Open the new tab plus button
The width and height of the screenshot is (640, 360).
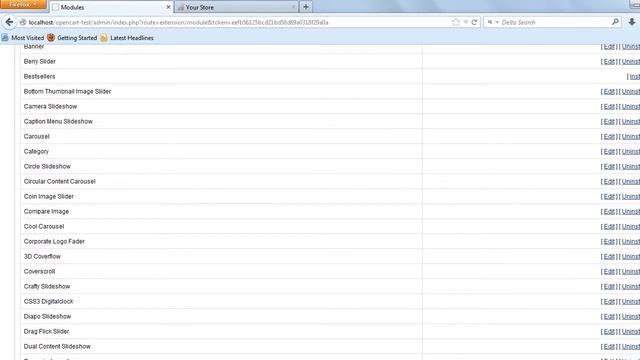(306, 7)
